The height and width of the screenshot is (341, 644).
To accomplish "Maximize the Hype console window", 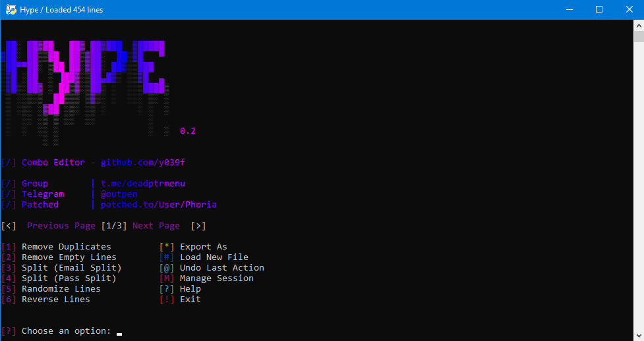I will pyautogui.click(x=599, y=9).
